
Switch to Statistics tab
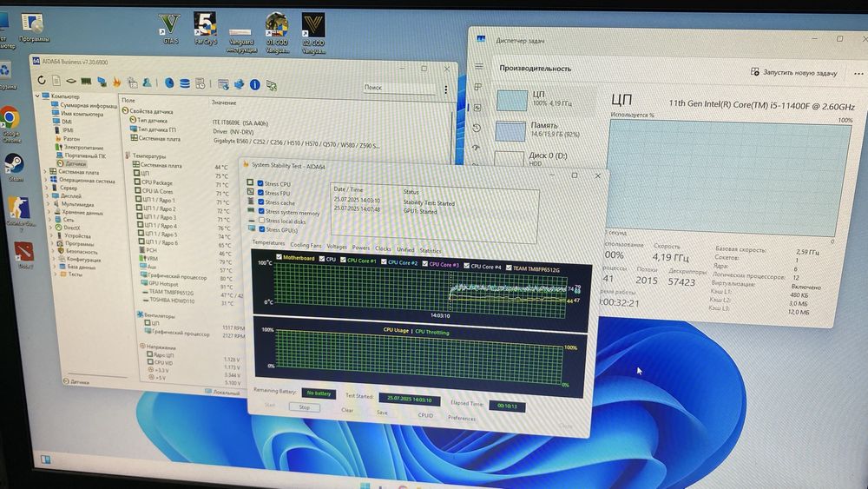pos(431,251)
